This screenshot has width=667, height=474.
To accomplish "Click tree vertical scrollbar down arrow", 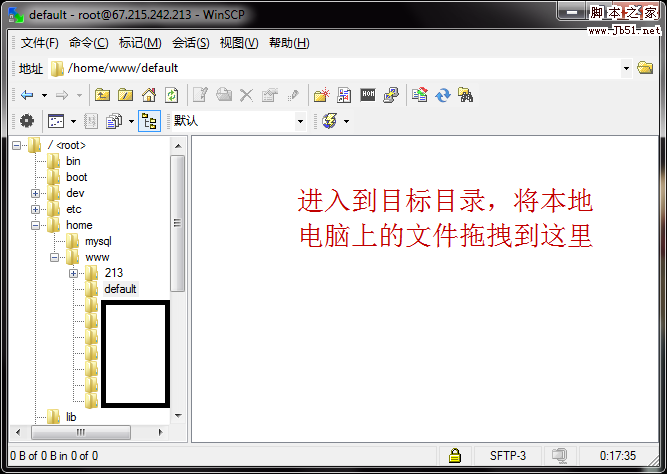I will point(178,415).
